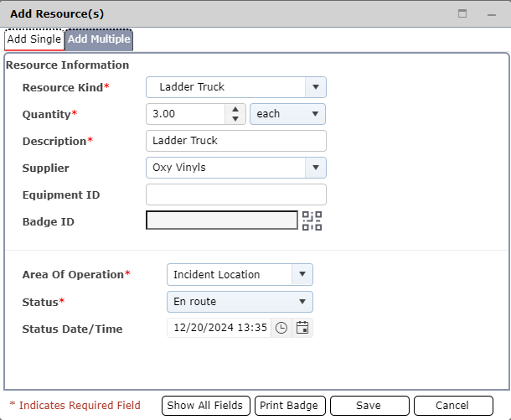Minimize the Add Resource(s) dialog
511x420 pixels.
click(492, 15)
